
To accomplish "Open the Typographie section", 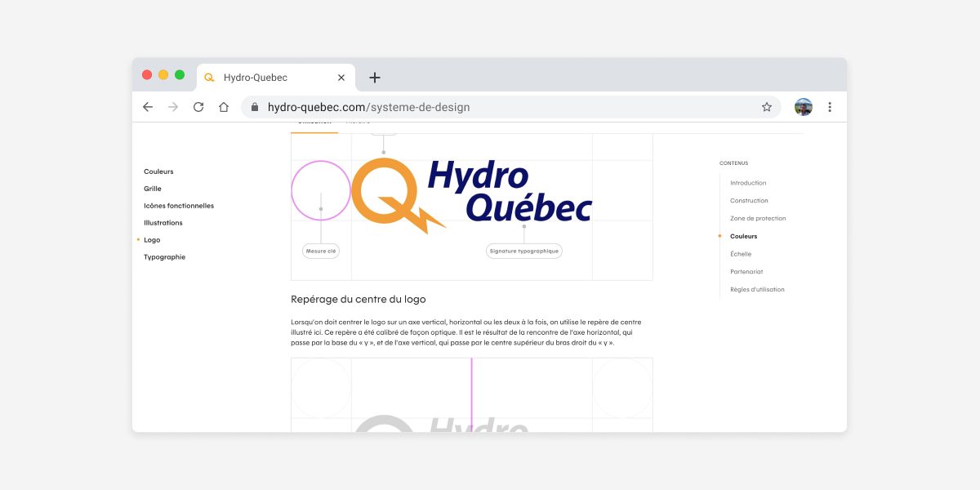I will click(x=164, y=257).
